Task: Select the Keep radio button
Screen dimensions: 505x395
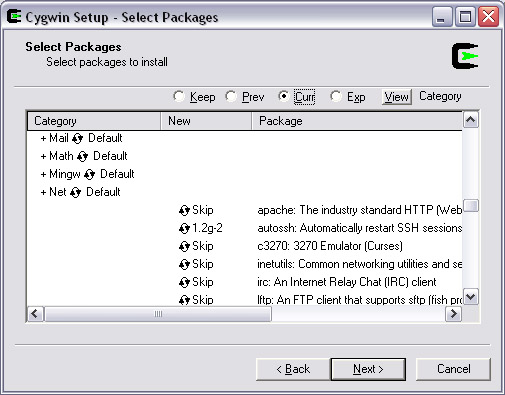Action: (179, 97)
